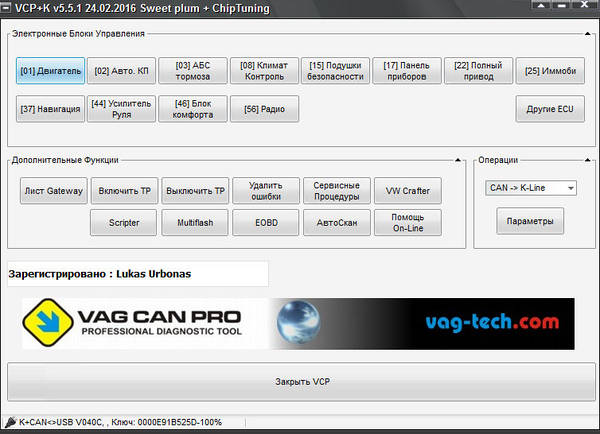Viewport: 600px width, 434px height.
Task: Select [44] Усилитель Руля steering unit
Action: click(x=123, y=108)
